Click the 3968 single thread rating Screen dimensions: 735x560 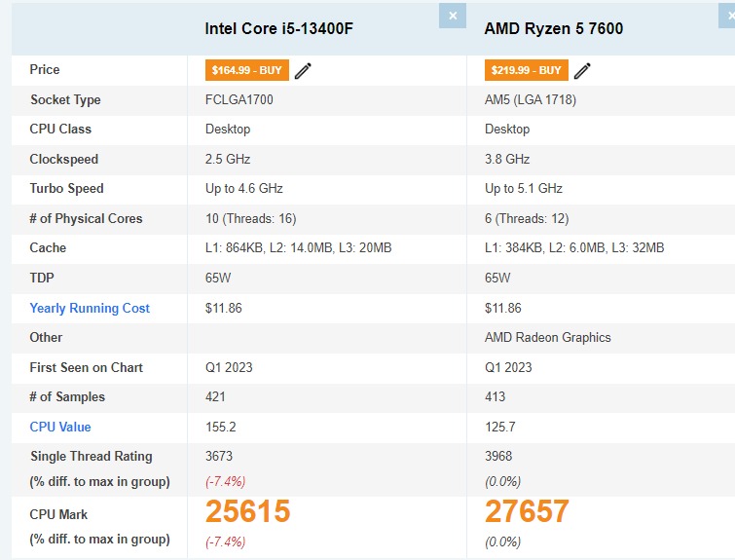click(x=498, y=456)
